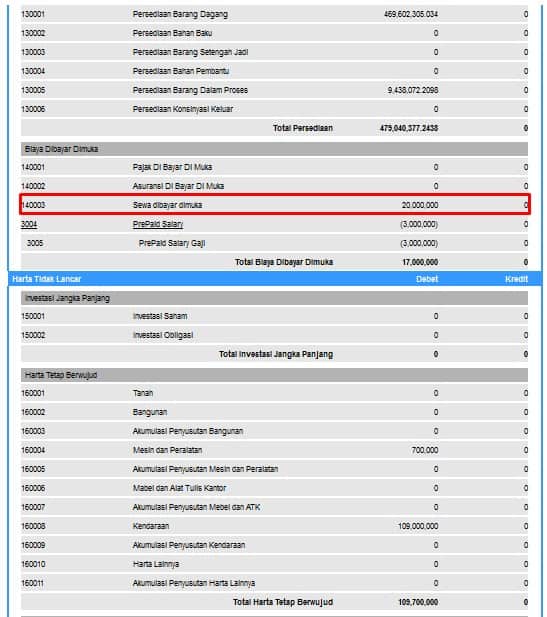Click value 469,602,305.034
The width and height of the screenshot is (547, 617).
pos(411,14)
